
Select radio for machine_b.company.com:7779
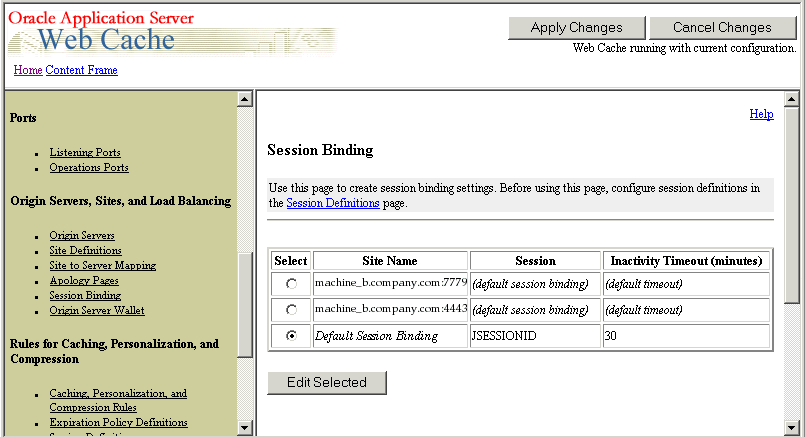point(291,283)
